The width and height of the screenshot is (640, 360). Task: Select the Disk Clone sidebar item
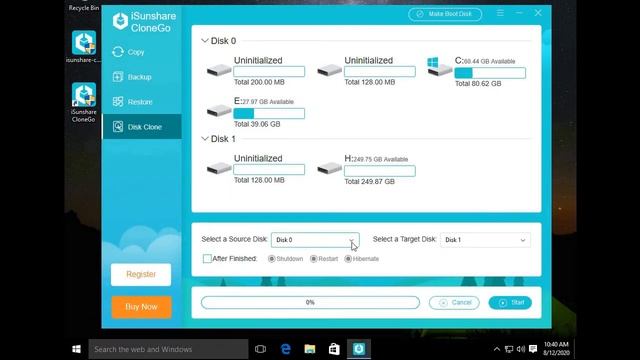coord(141,127)
